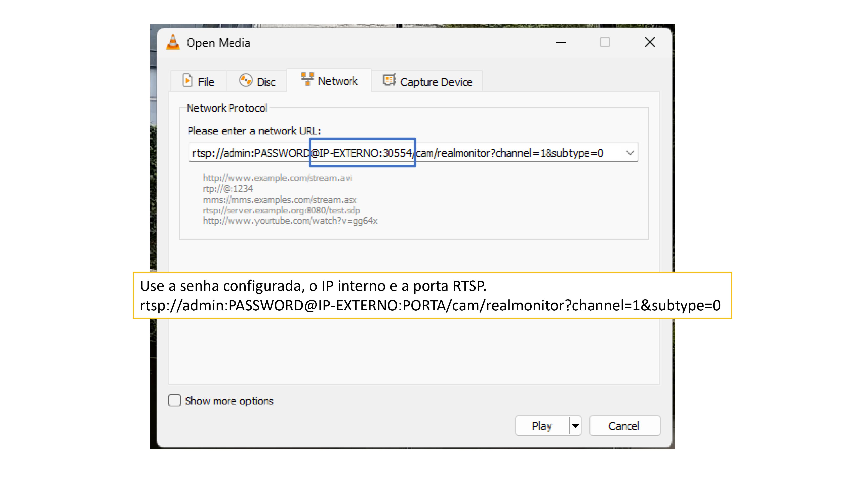Close the Open Media dialog
868x488 pixels.
point(650,43)
